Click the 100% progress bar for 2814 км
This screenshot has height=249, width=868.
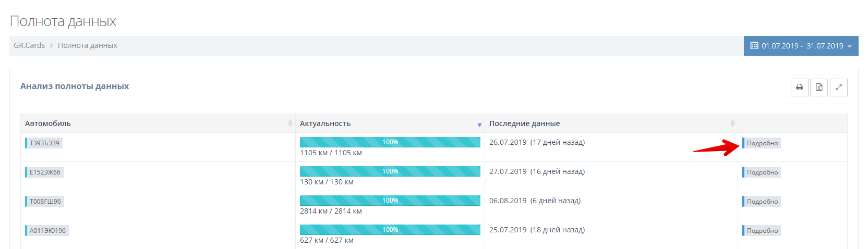click(x=390, y=201)
